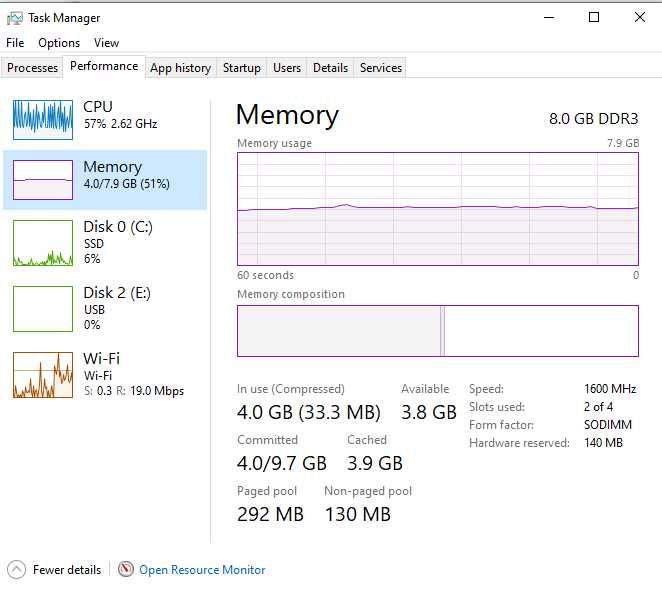Switch to the Details tab
The image size is (662, 594).
(x=330, y=68)
